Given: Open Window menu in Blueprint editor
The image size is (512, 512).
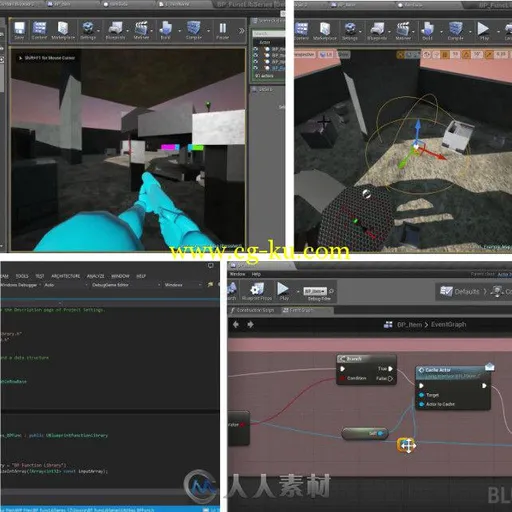Looking at the screenshot, I should pos(237,274).
